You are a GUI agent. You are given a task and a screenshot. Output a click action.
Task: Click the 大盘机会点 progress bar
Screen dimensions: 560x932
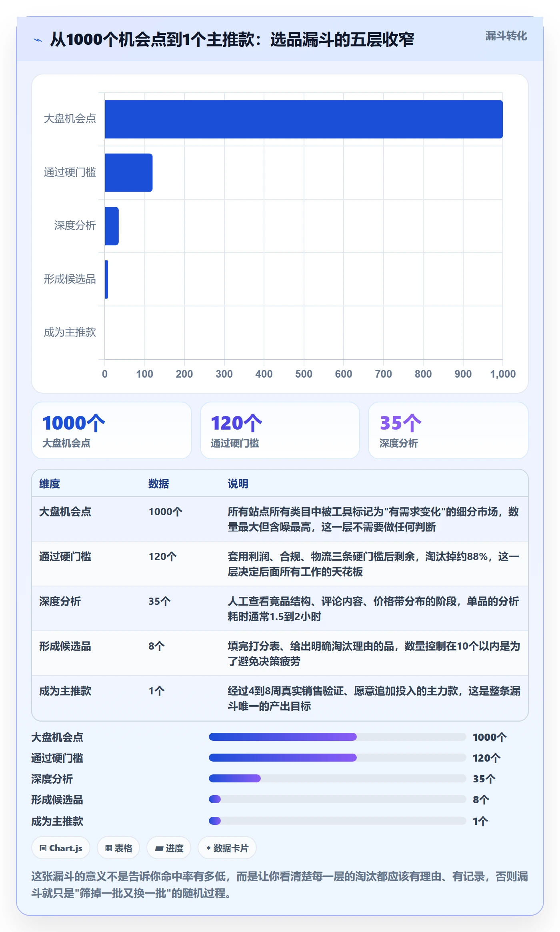[337, 737]
